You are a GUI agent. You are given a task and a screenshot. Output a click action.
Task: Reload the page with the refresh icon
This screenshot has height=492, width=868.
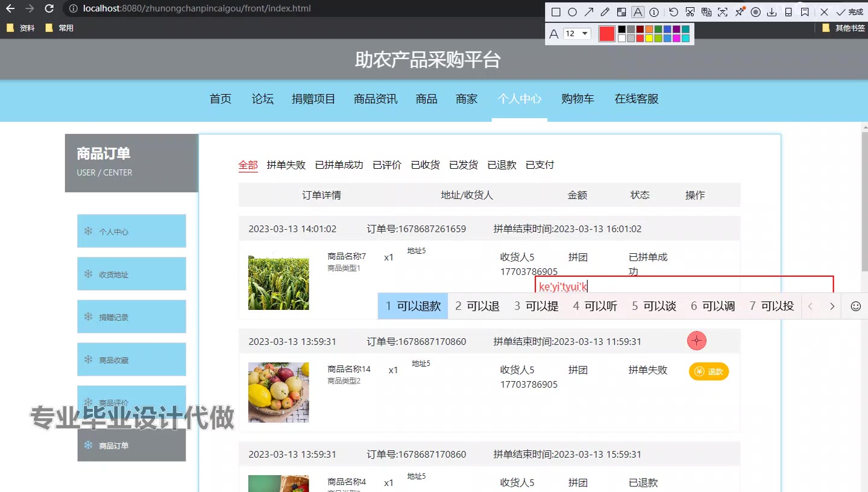[x=49, y=9]
